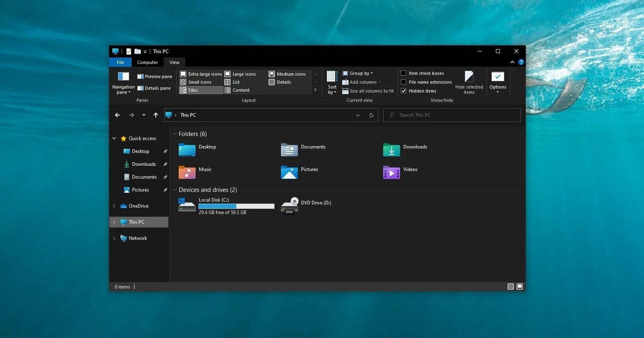Go back with the back arrow
Image resolution: width=644 pixels, height=338 pixels.
[x=118, y=115]
